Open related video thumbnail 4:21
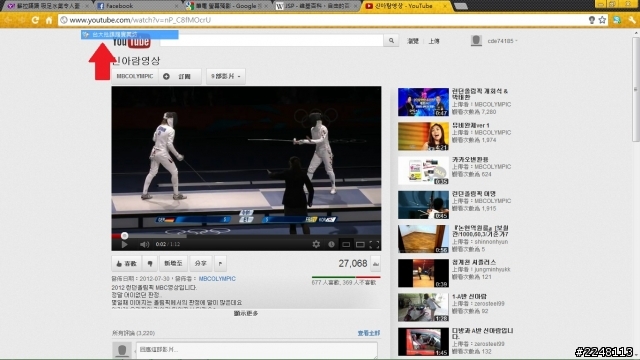Image resolution: width=640 pixels, height=360 pixels. pyautogui.click(x=423, y=136)
